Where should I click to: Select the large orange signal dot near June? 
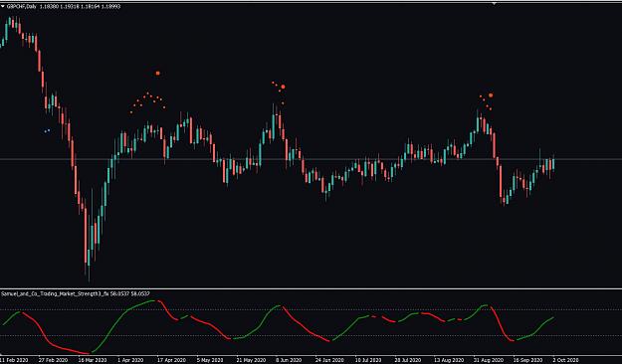point(283,87)
